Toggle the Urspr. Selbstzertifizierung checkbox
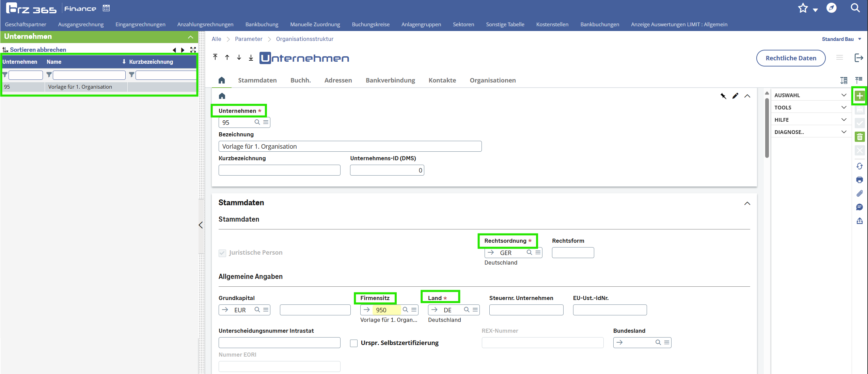868x374 pixels. 354,343
